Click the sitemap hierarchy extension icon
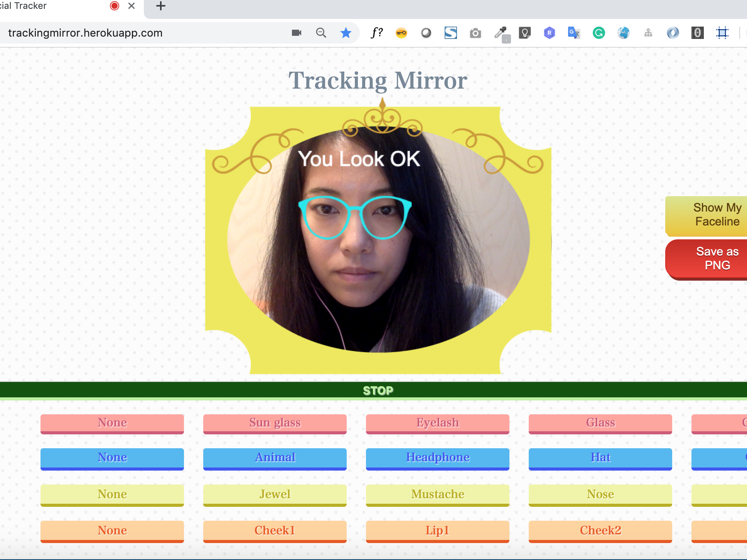Screen dimensions: 747x560 [648, 33]
